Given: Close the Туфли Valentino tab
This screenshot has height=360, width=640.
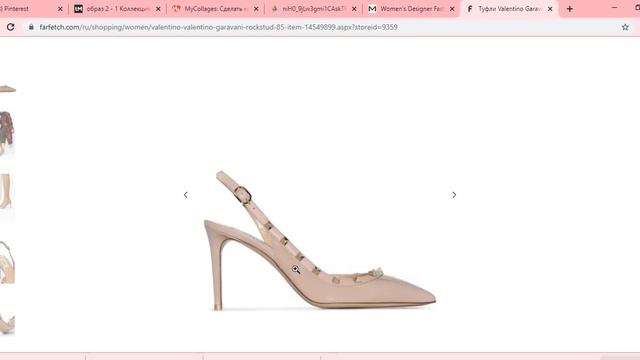Looking at the screenshot, I should [550, 9].
